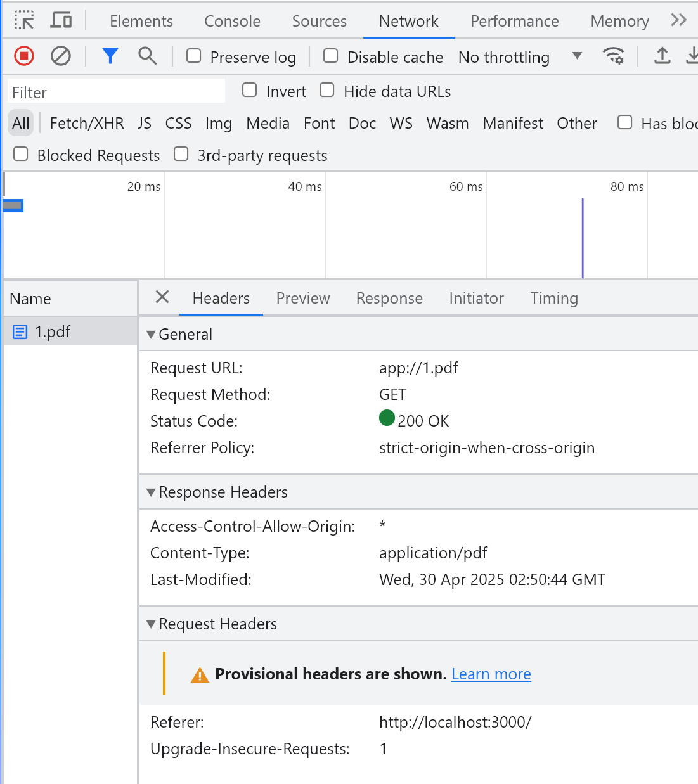
Task: Enable Preserve log checkbox
Action: pos(194,56)
